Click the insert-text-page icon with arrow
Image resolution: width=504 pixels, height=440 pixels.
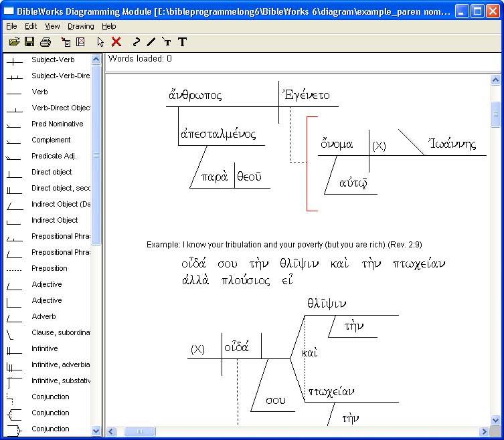coord(66,41)
